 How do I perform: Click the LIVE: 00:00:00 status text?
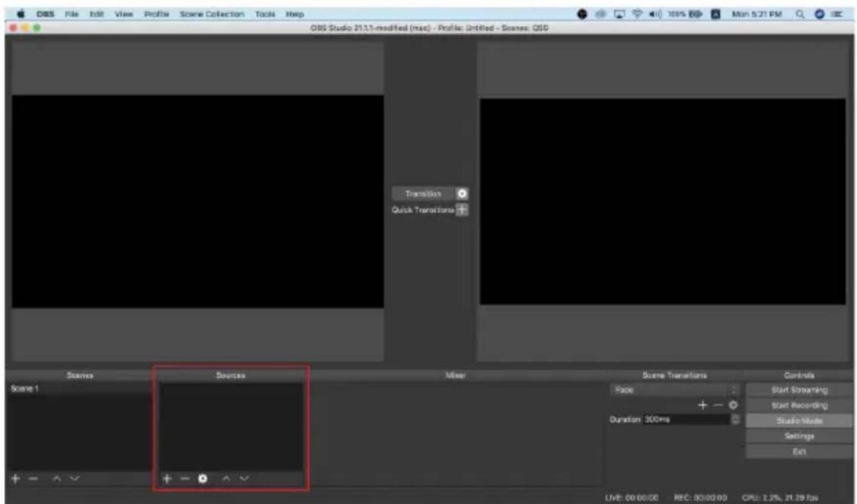point(632,497)
